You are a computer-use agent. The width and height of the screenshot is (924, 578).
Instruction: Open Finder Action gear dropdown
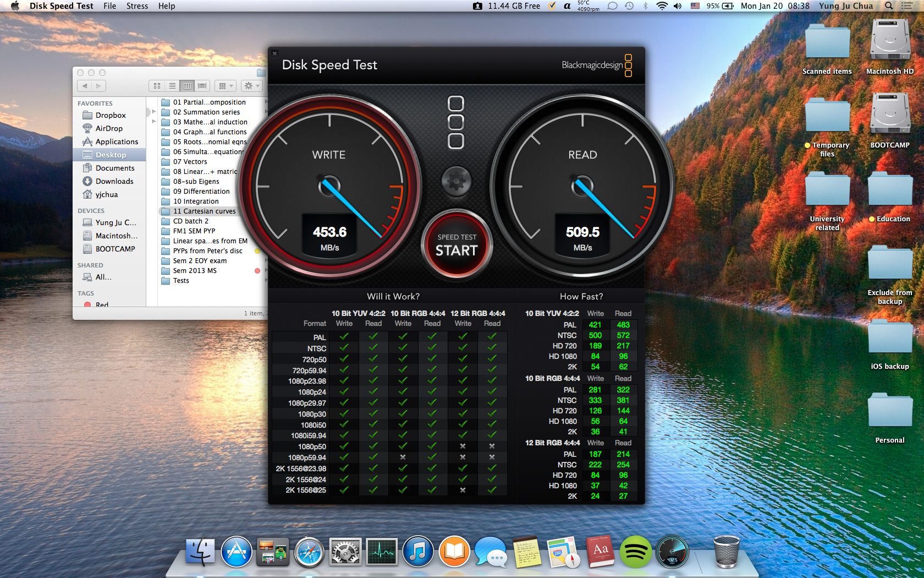pyautogui.click(x=251, y=86)
